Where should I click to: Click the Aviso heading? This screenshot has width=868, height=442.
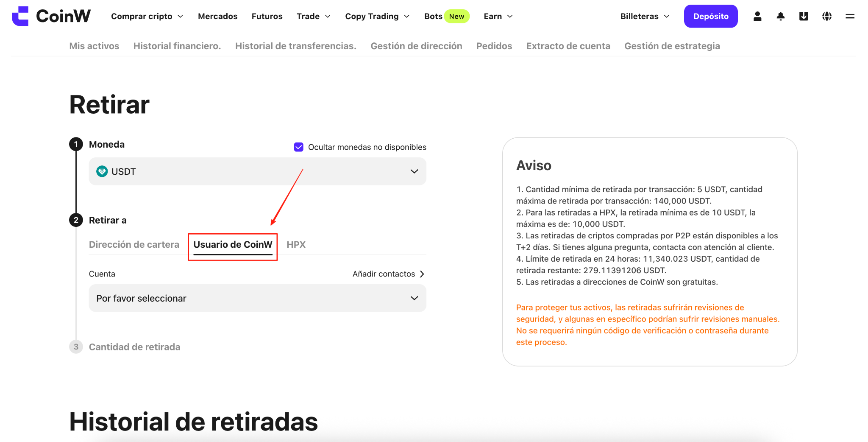click(534, 165)
